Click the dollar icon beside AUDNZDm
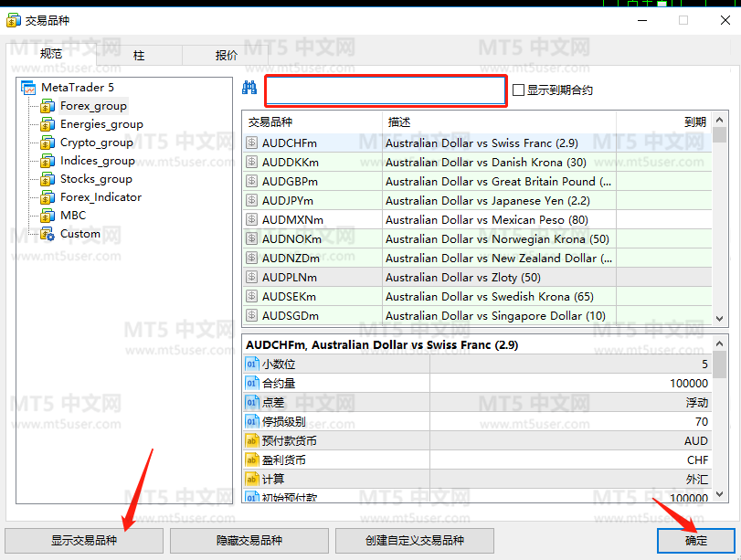This screenshot has width=741, height=560. point(252,258)
